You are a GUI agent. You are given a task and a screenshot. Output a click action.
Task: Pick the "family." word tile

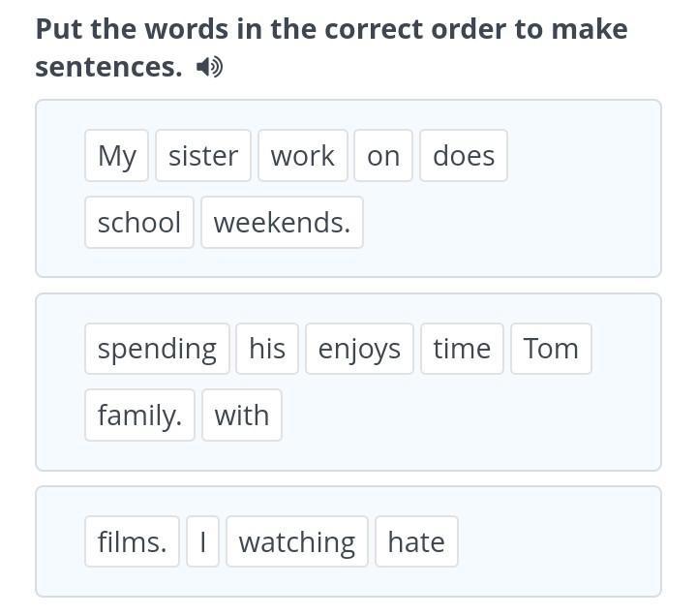point(139,416)
